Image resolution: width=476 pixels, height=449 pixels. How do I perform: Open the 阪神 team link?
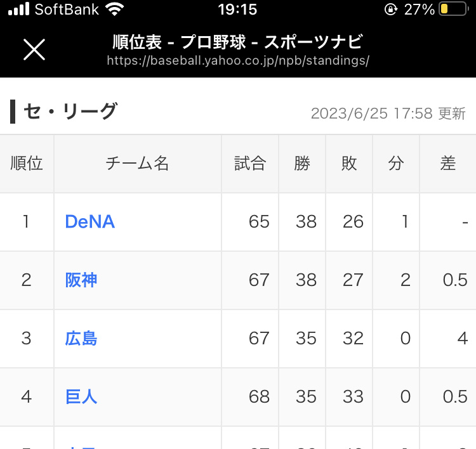[81, 280]
